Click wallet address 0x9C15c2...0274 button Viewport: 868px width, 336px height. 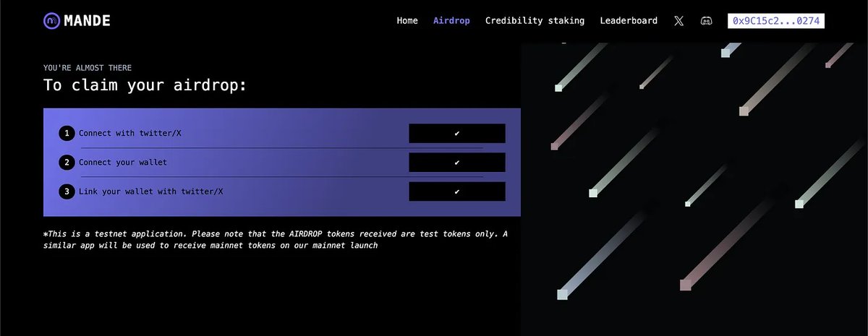(776, 21)
